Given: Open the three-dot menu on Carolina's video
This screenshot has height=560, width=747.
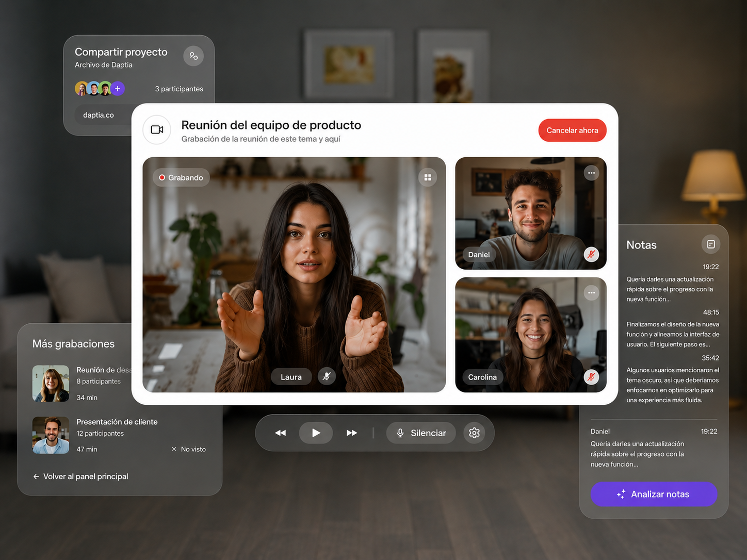Looking at the screenshot, I should pos(591,293).
